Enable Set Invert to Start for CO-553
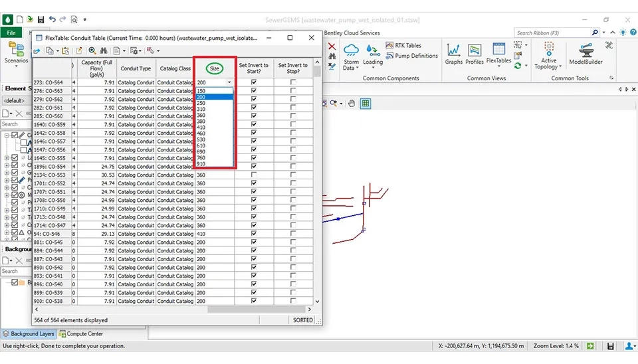This screenshot has width=638, height=364. click(x=254, y=175)
